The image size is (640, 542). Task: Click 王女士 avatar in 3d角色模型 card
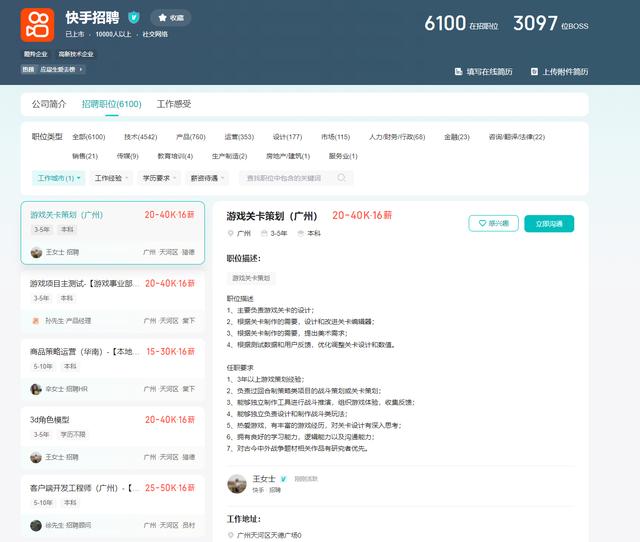coord(36,457)
